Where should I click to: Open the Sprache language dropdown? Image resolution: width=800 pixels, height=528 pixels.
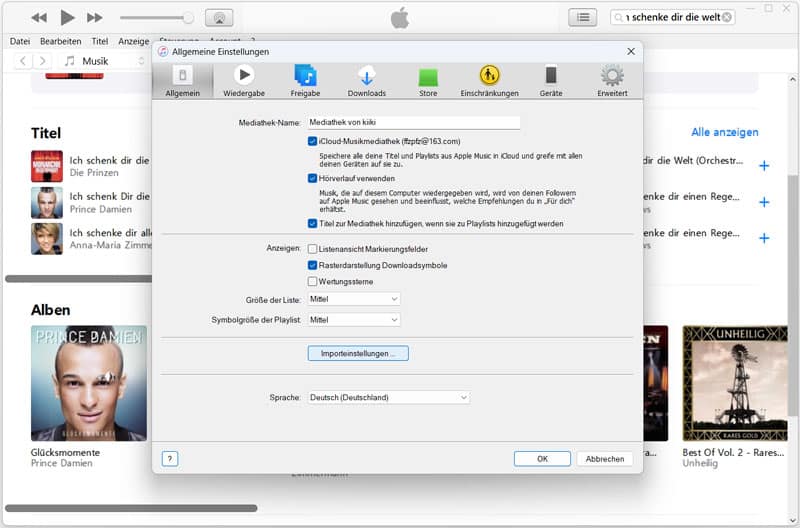[388, 398]
